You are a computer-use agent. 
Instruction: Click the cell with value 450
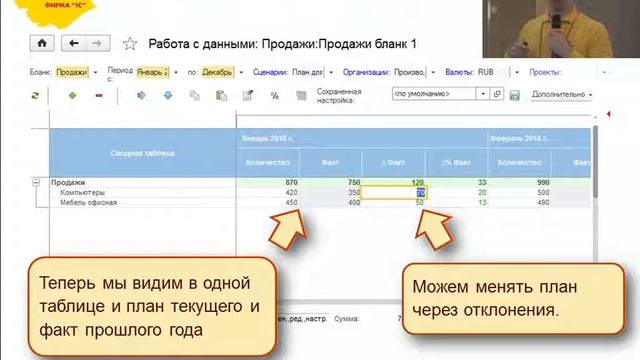tap(268, 202)
